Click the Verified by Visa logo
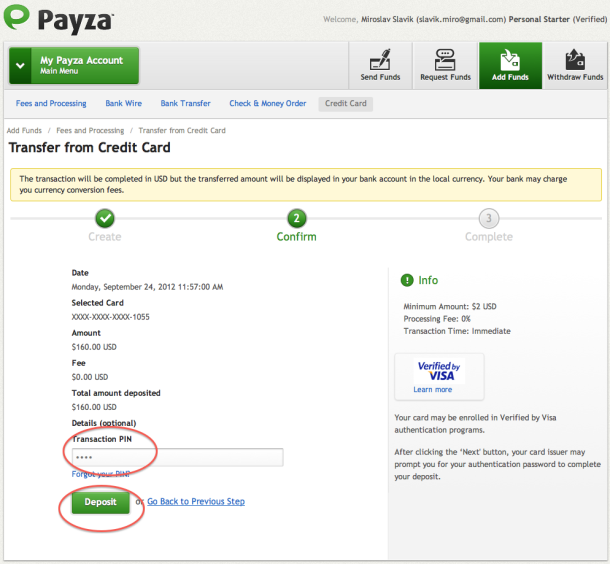 click(x=439, y=371)
